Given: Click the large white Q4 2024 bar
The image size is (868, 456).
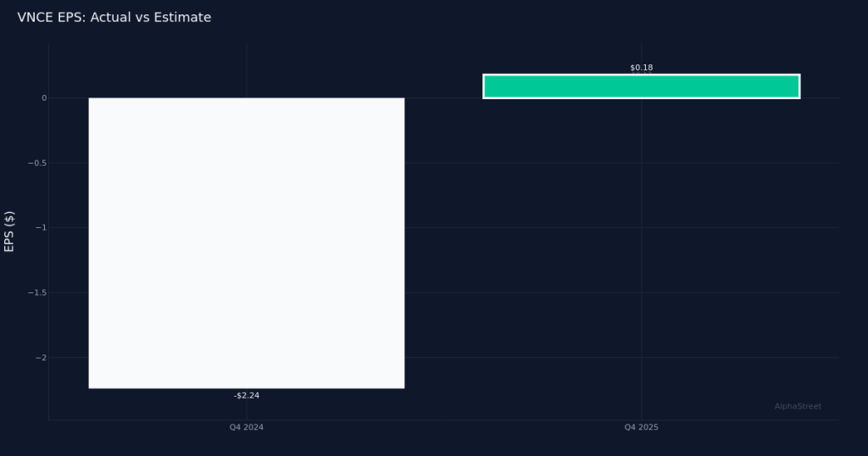Looking at the screenshot, I should coord(246,243).
